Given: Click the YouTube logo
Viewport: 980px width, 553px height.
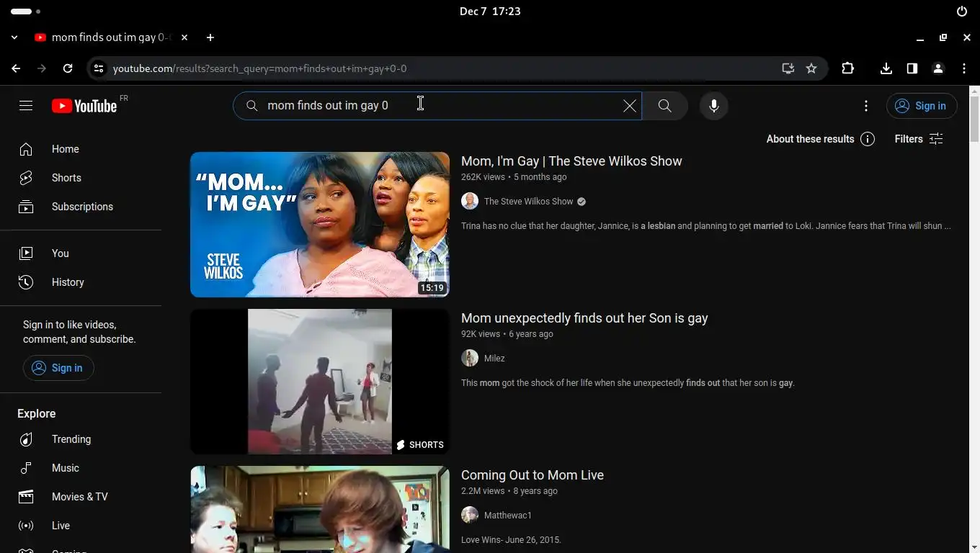Looking at the screenshot, I should click(84, 106).
